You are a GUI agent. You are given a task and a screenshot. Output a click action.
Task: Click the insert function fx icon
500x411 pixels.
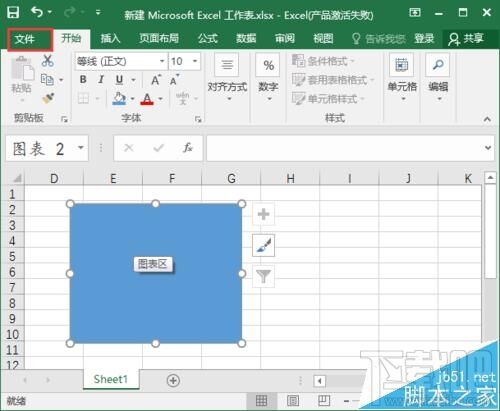click(x=188, y=148)
